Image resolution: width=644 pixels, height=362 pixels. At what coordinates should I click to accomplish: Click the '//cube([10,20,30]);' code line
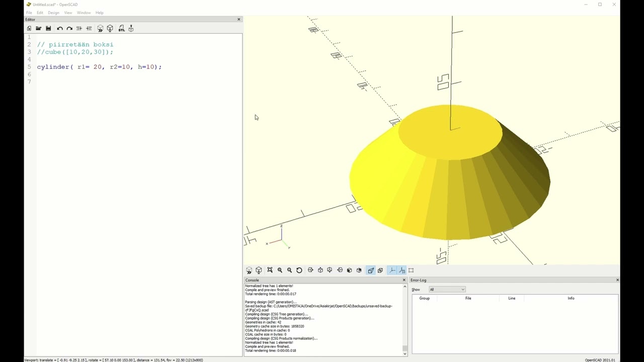tap(75, 52)
